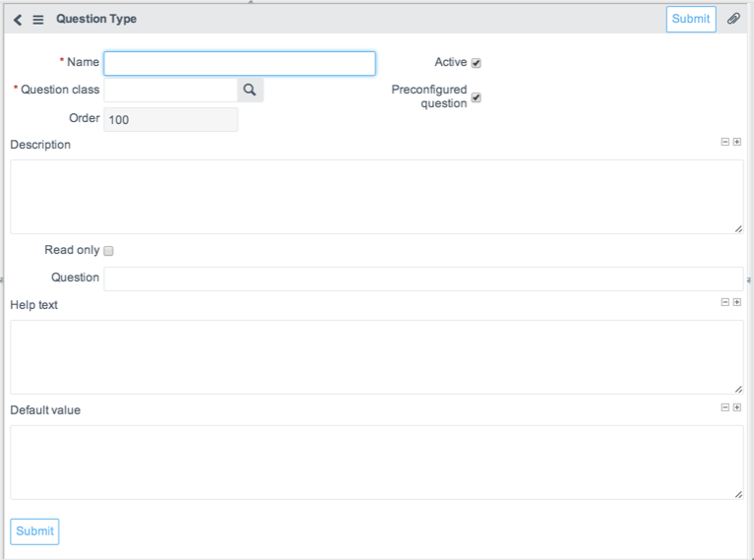Click the Order field showing 100
Viewport: 754px width, 560px height.
(170, 120)
